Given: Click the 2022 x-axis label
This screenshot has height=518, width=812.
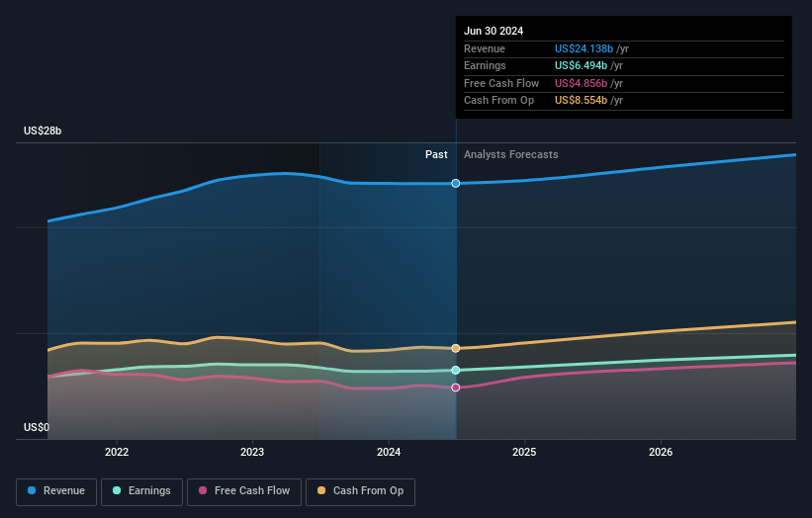Looking at the screenshot, I should 117,452.
